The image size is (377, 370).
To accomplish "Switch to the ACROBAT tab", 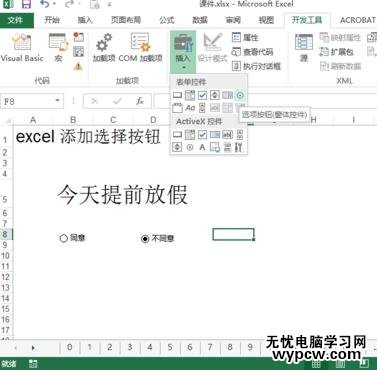I will point(358,20).
